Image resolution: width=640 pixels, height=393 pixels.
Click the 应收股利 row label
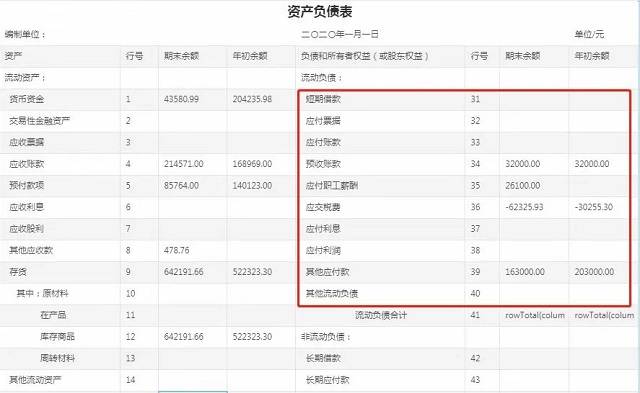click(27, 229)
